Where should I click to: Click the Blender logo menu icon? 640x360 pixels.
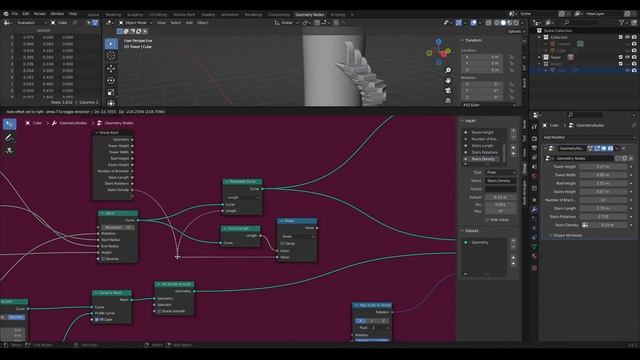tap(6, 14)
